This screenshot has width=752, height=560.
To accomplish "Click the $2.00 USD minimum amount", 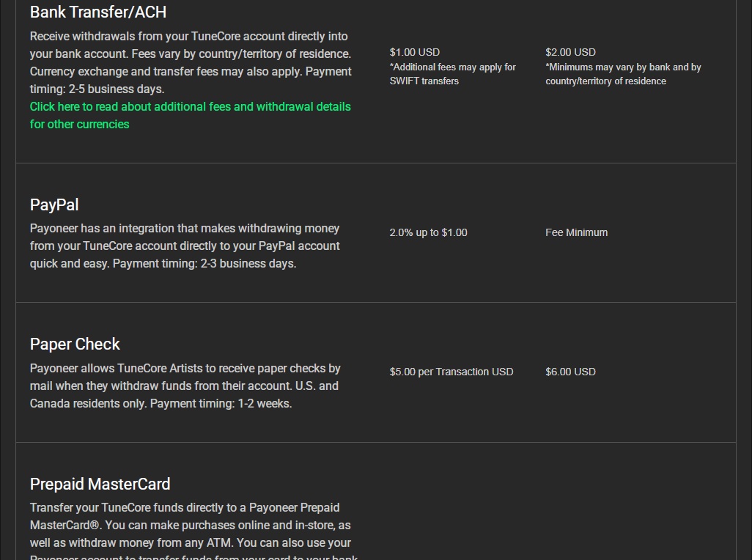I will (x=570, y=52).
